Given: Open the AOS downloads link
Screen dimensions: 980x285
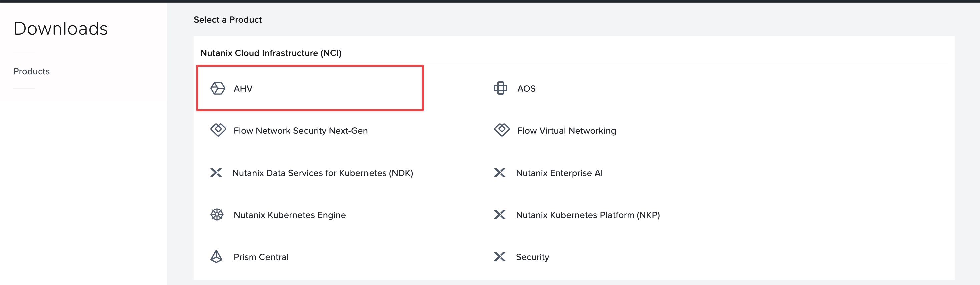Looking at the screenshot, I should point(526,89).
